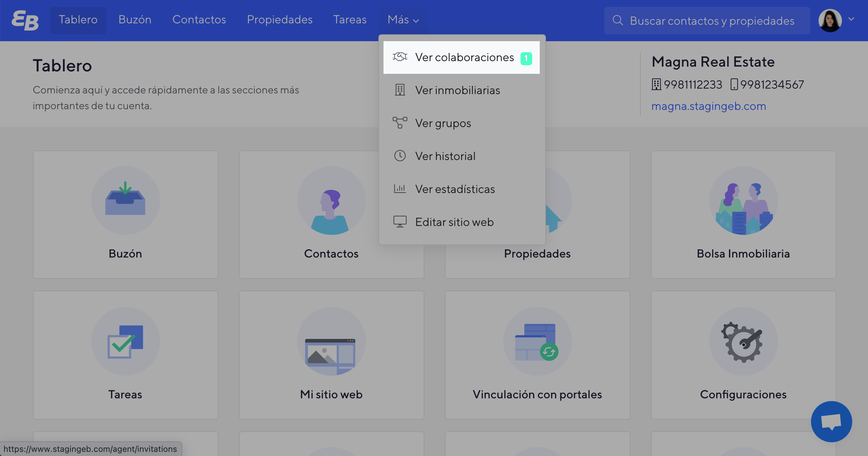Click the Bolsa Inmobiliaria people icon

743,201
